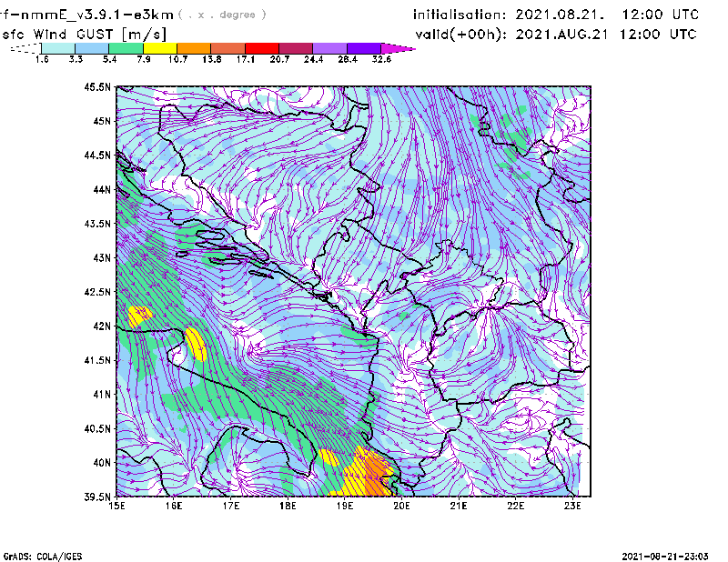This screenshot has width=728, height=562.
Task: Click latitude label 43N
Action: tap(102, 257)
